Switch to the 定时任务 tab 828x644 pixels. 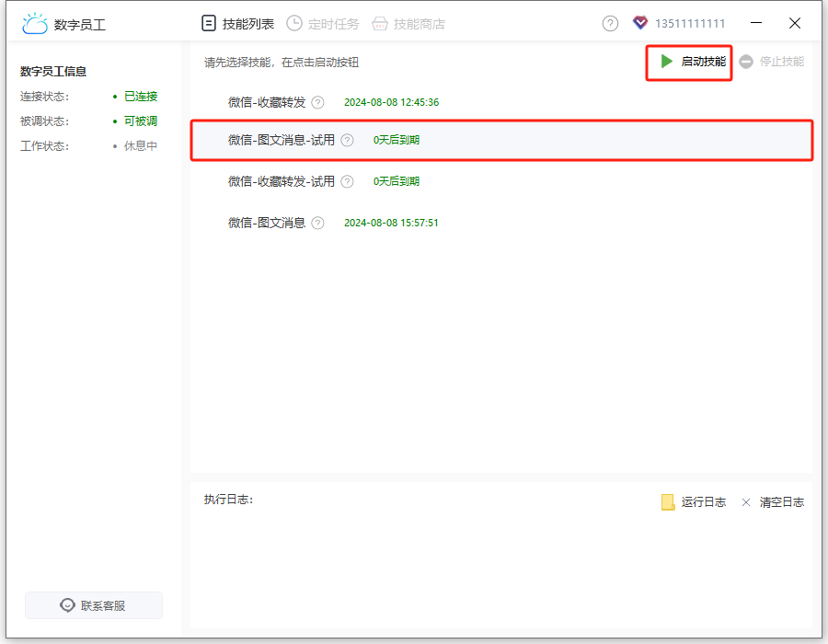pos(323,24)
